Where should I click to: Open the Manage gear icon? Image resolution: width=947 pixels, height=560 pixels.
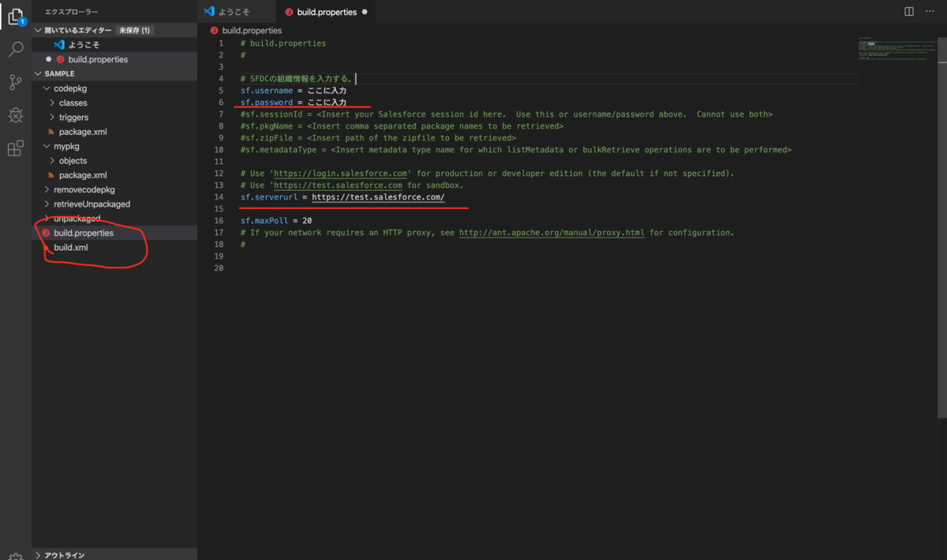coord(15,555)
